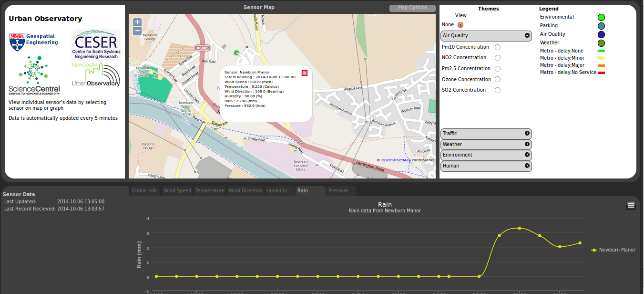Screen dimensions: 644x294
Task: Expand the Weather theme section
Action: tap(486, 144)
